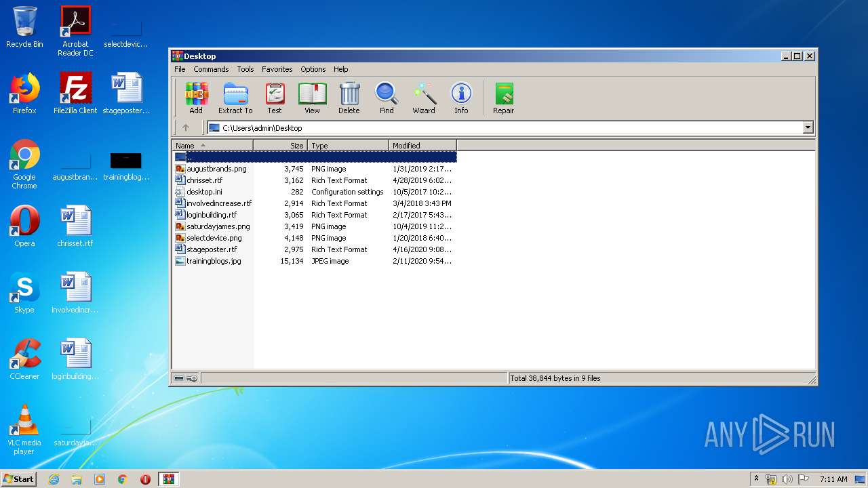Select selectdevice.png in the file list
This screenshot has width=868, height=488.
(x=214, y=238)
